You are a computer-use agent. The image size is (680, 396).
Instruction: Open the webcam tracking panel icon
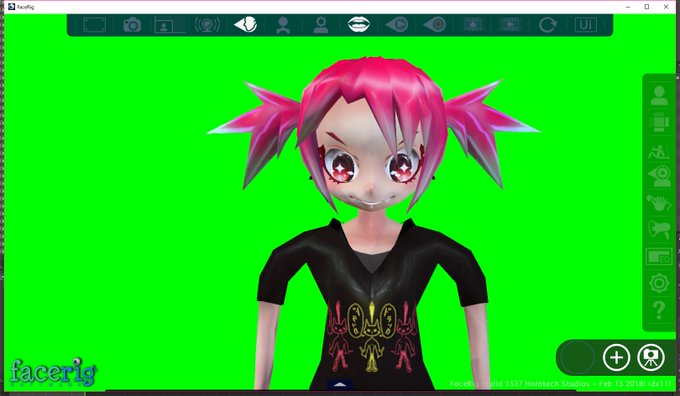coord(660,177)
